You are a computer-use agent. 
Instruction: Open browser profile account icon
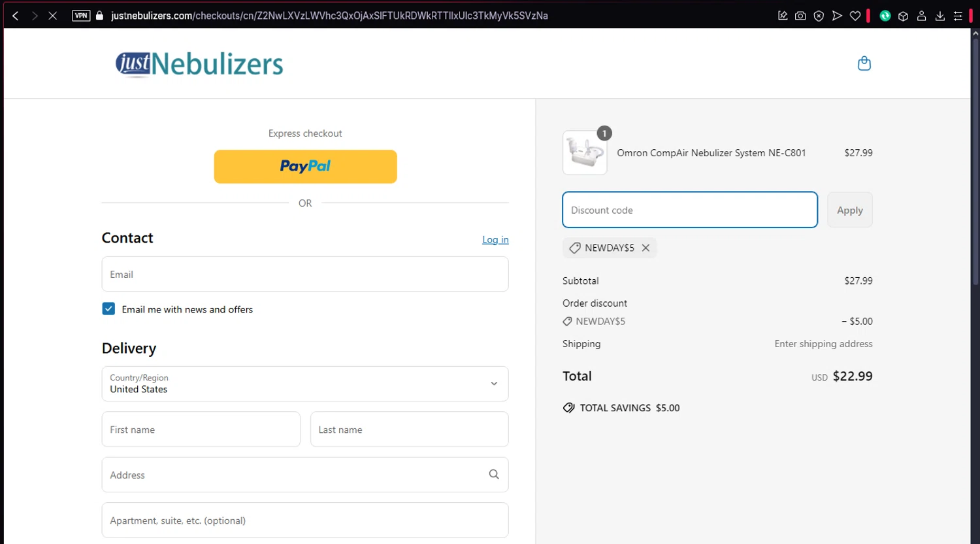[x=921, y=16]
